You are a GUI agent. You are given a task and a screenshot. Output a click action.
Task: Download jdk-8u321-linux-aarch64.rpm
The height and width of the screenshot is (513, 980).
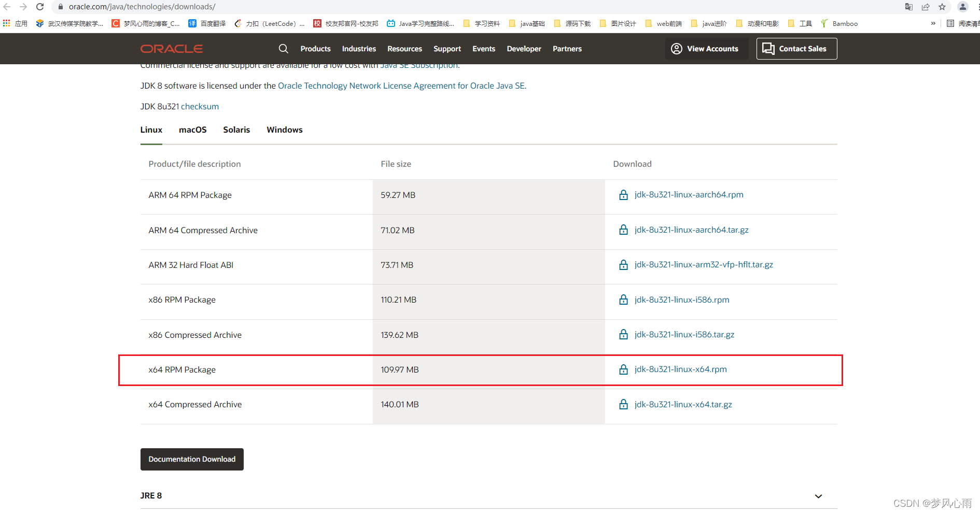[689, 195]
